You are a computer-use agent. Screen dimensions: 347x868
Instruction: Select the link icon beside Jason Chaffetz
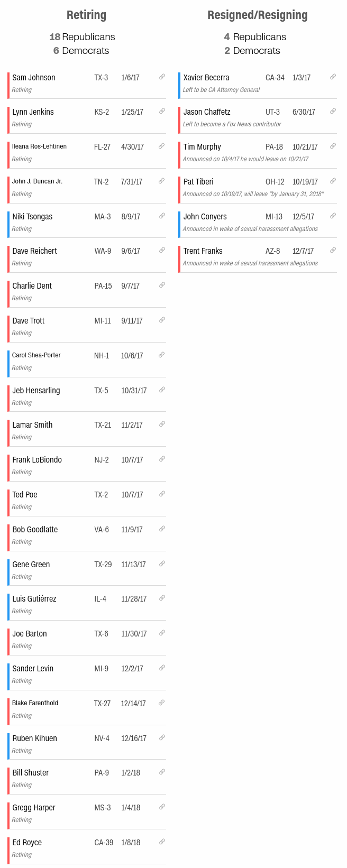tap(333, 111)
